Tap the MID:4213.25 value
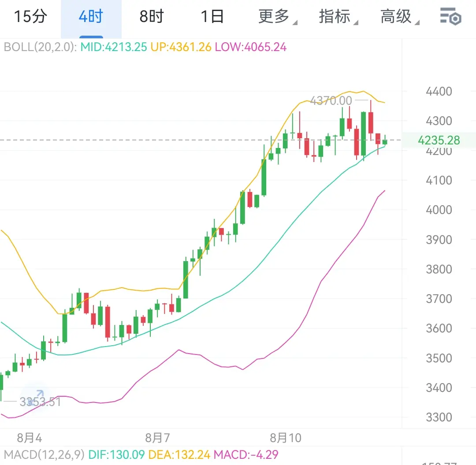 pyautogui.click(x=114, y=47)
